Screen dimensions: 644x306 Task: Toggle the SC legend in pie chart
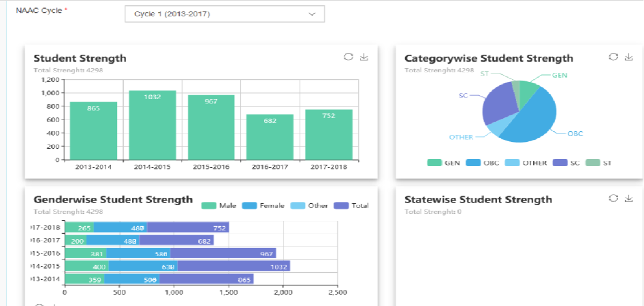567,163
